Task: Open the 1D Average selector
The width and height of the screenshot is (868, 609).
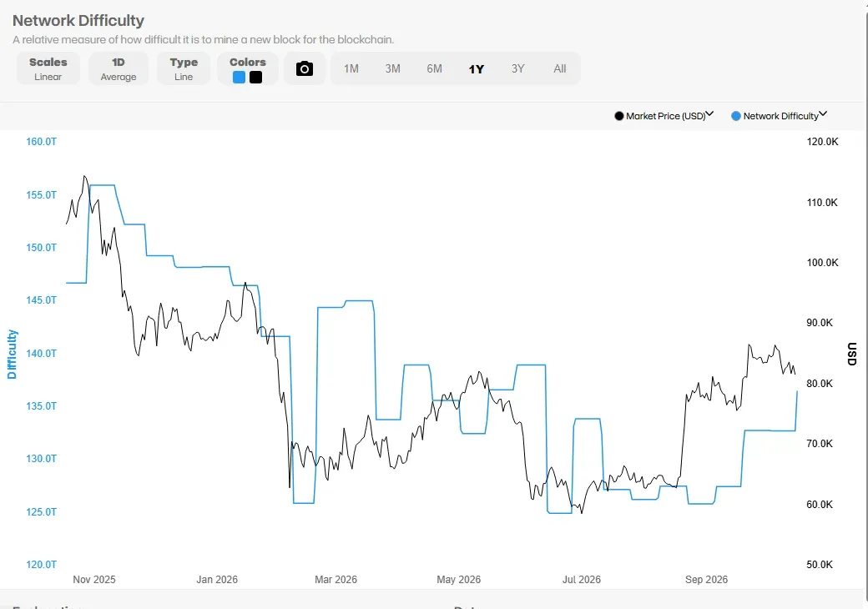Action: (119, 68)
